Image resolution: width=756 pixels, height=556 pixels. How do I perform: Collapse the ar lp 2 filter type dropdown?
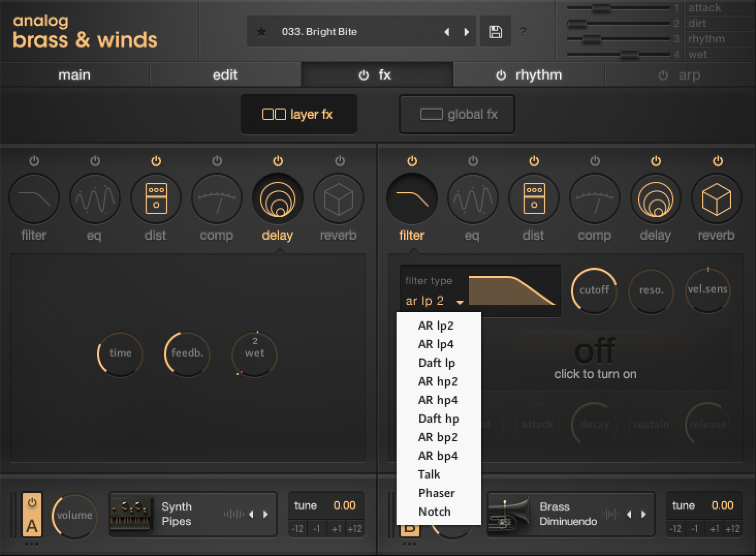[x=459, y=302]
